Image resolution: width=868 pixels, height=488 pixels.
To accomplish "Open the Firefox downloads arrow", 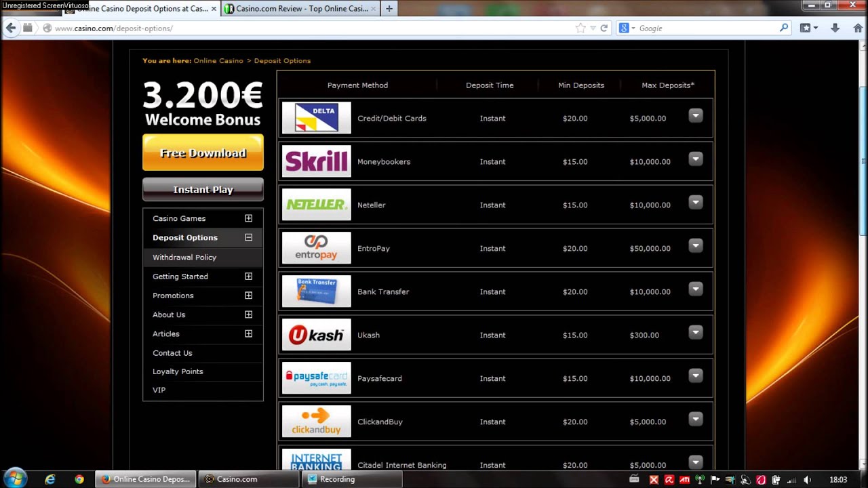I will pyautogui.click(x=835, y=28).
